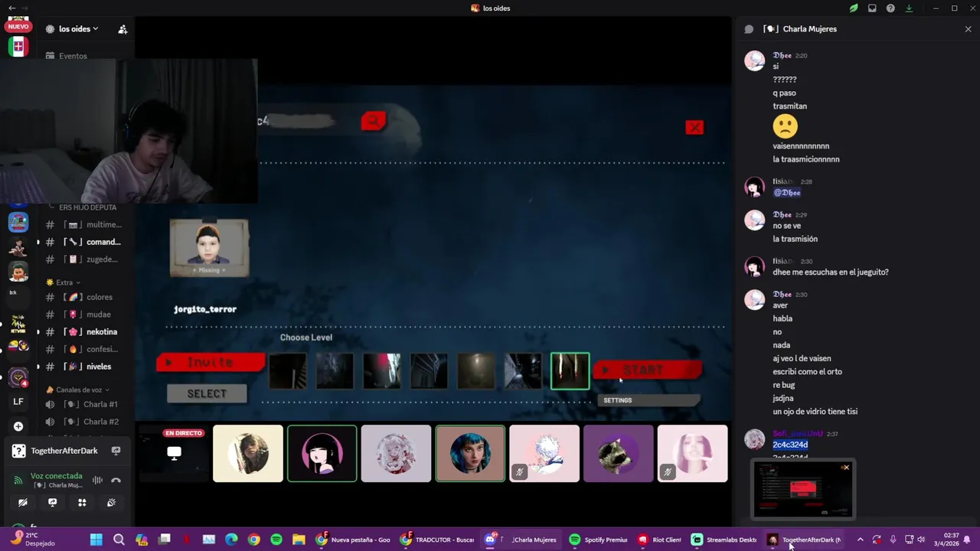Click the black-haired anime avatar participant tile
This screenshot has width=980, height=551.
pyautogui.click(x=322, y=454)
